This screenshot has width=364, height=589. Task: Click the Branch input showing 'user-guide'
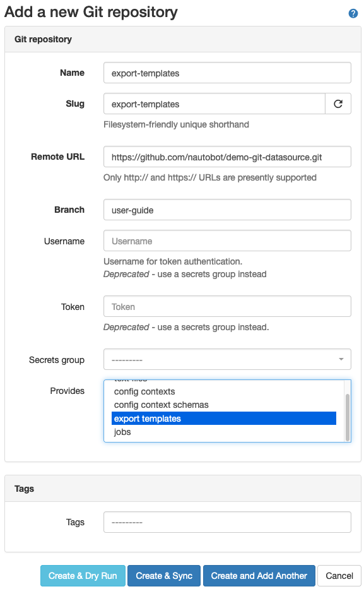(x=226, y=210)
